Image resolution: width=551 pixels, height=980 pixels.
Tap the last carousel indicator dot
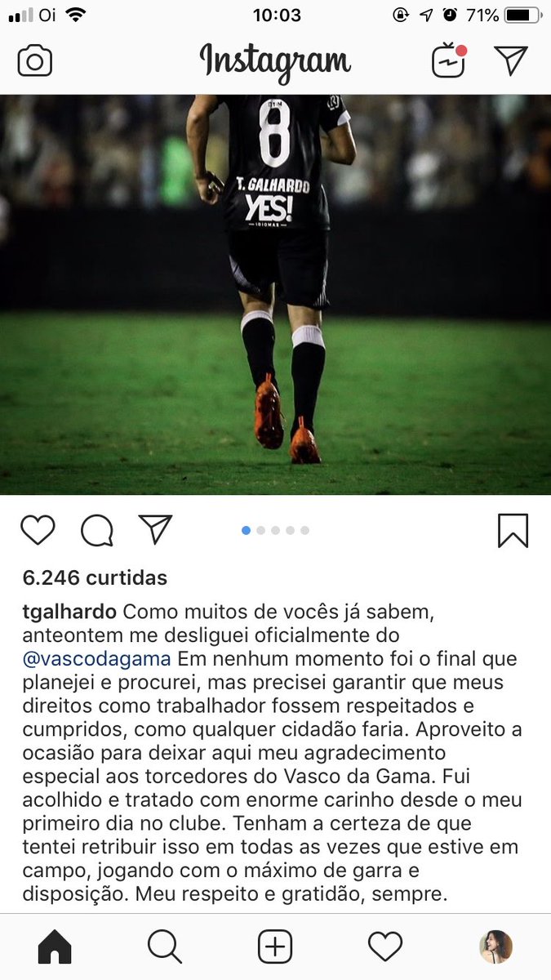coord(304,530)
